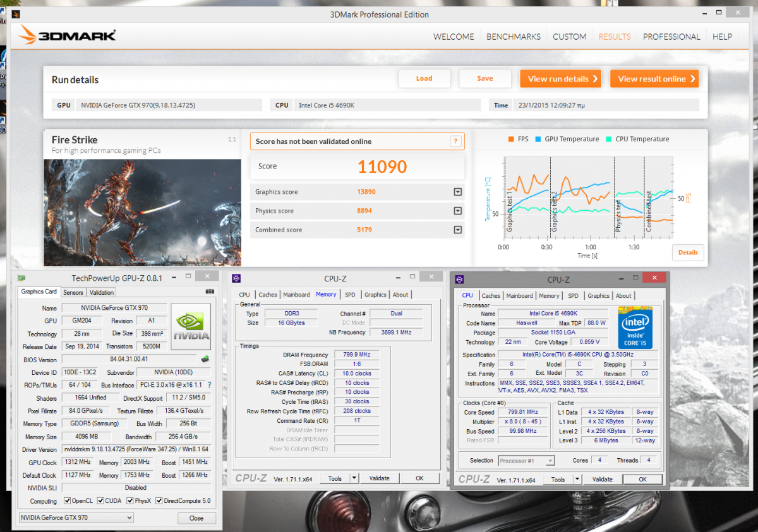Image resolution: width=758 pixels, height=532 pixels.
Task: Click the blue GPU Temperature legend swatch
Action: pyautogui.click(x=538, y=139)
